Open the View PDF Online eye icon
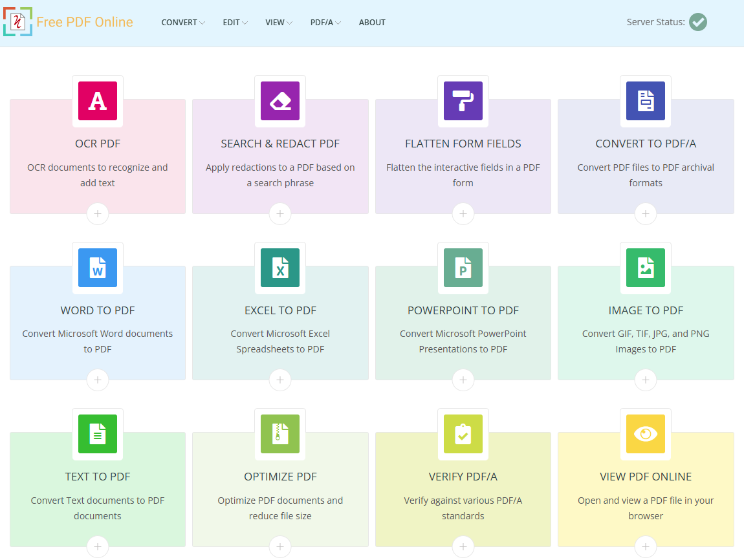Screen dimensions: 744x560 [x=645, y=434]
